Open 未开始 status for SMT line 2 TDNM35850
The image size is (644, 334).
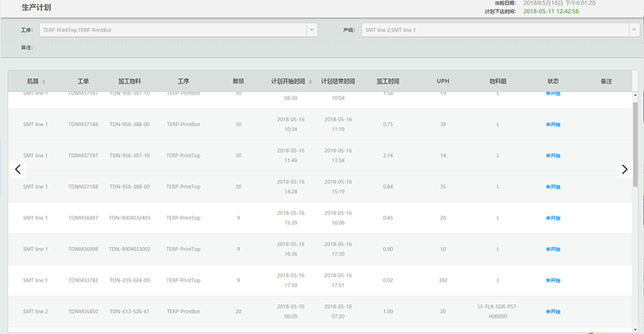pos(553,311)
